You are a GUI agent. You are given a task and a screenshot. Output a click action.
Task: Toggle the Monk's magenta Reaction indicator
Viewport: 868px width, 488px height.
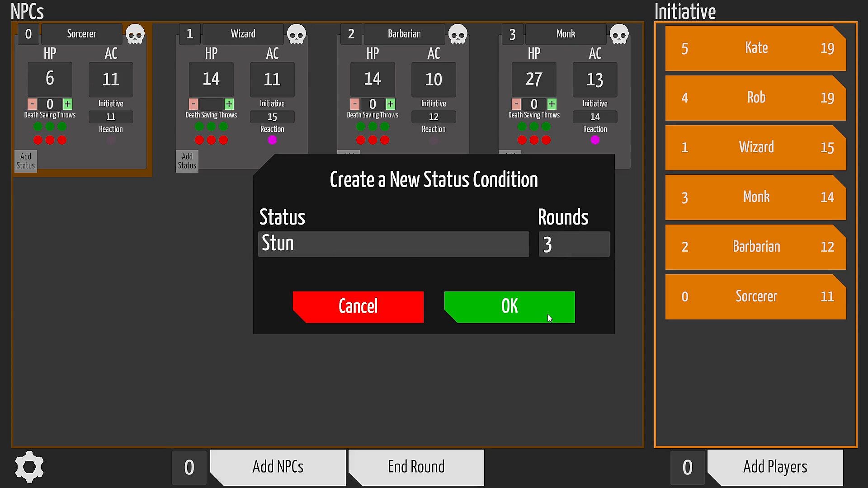click(x=595, y=140)
